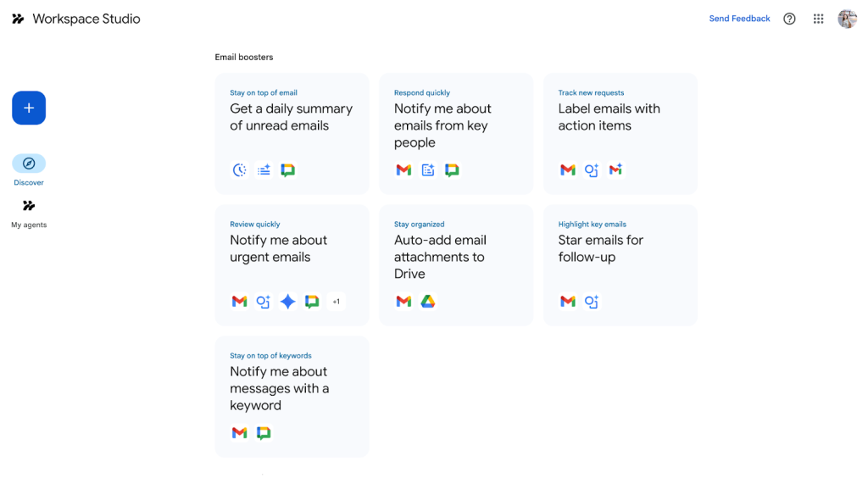Screen dimensions: 868x489
Task: Open 'Star emails for follow-up' card
Action: tap(620, 265)
